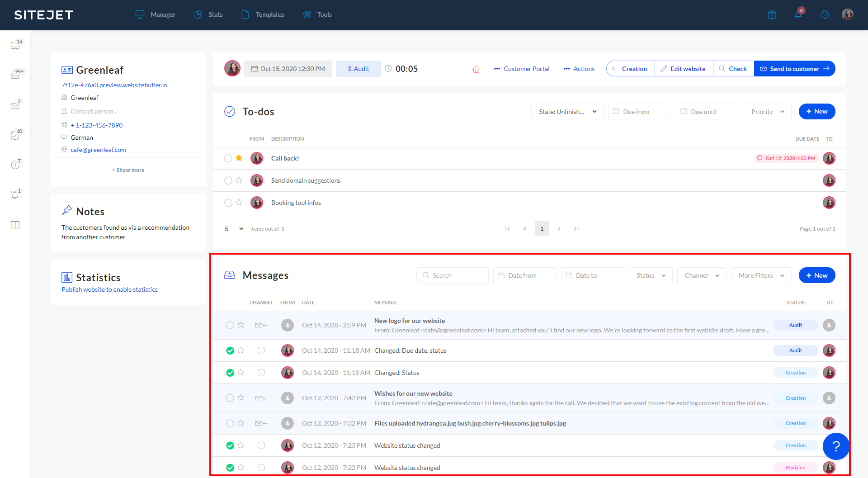868x478 pixels.
Task: Click the websites icon in the left sidebar
Action: [x=15, y=45]
